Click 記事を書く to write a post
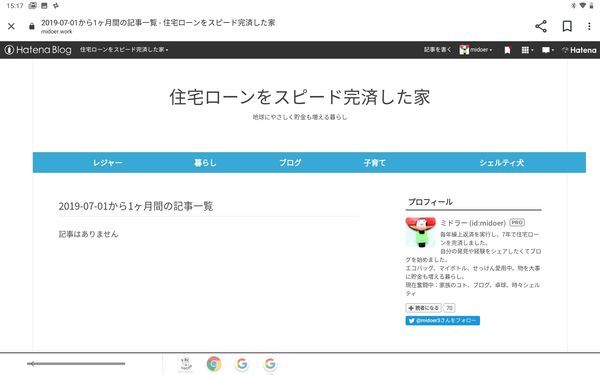600x375 pixels. click(437, 50)
